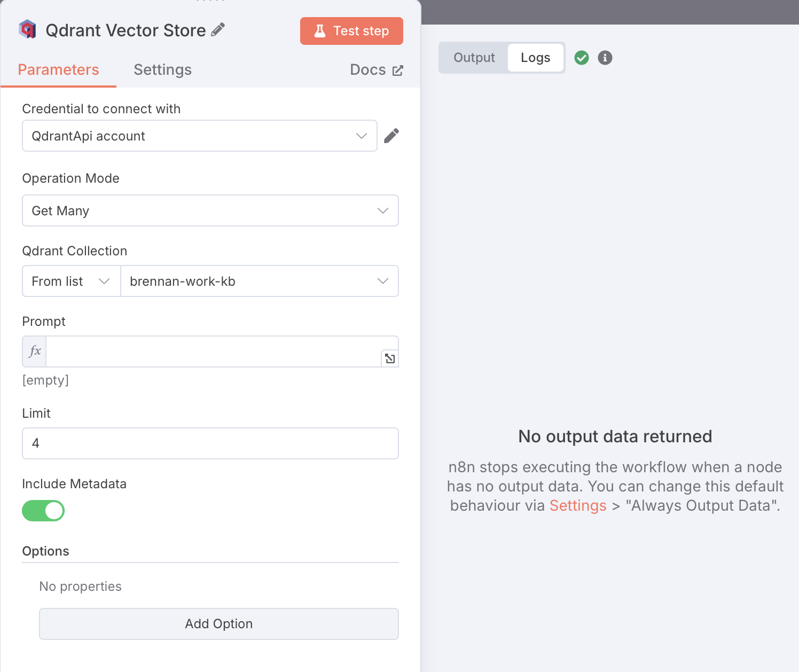Click the Qdrant Vector Store title
Viewport: 799px width, 672px height.
coord(126,30)
